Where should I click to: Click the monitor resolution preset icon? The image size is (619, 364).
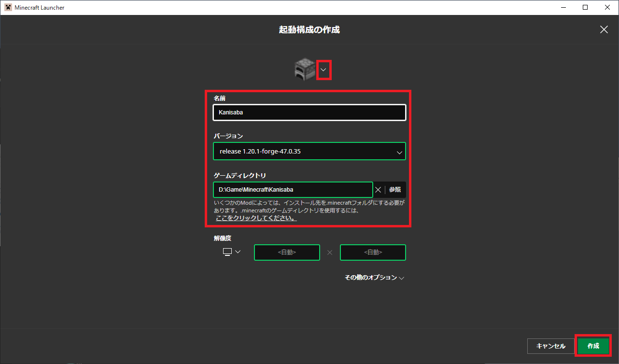pyautogui.click(x=227, y=252)
